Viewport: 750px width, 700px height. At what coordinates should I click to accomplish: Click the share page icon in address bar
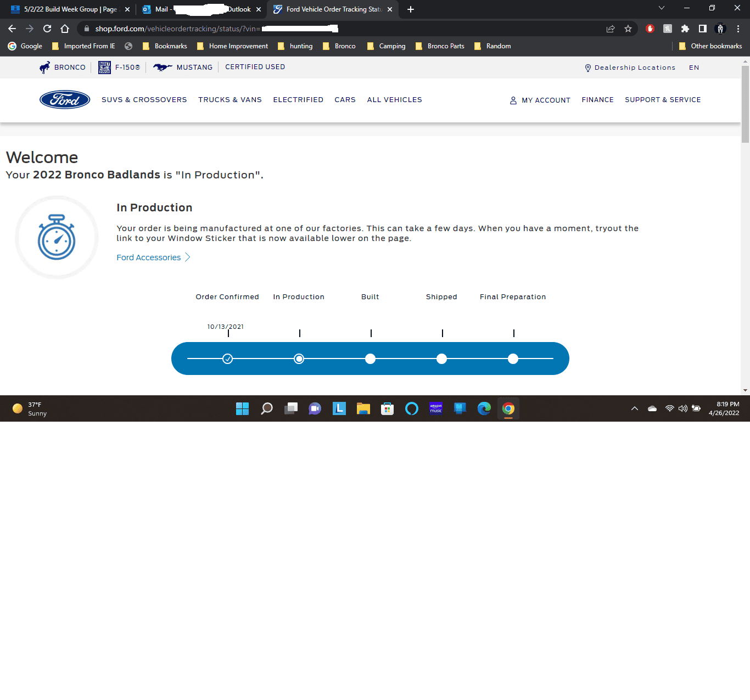point(611,29)
